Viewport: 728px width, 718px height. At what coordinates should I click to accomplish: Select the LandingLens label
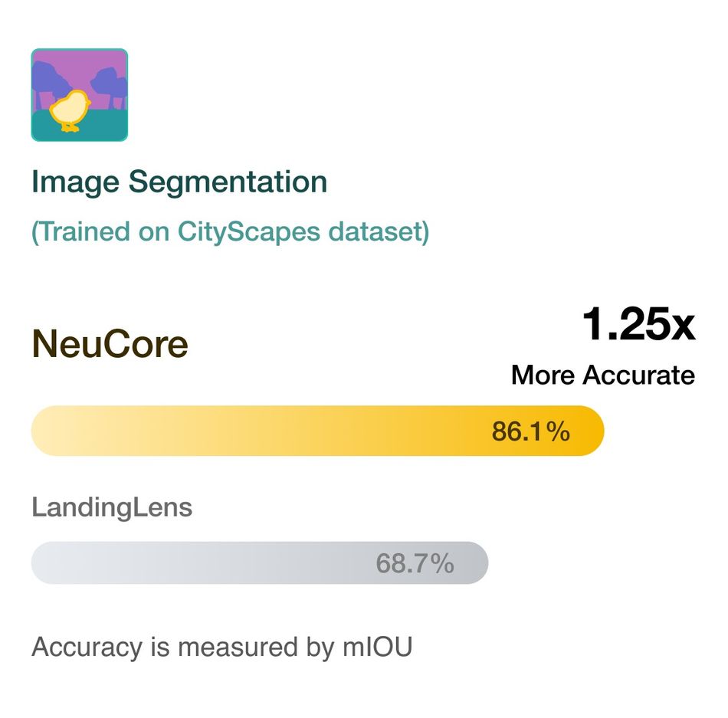112,507
